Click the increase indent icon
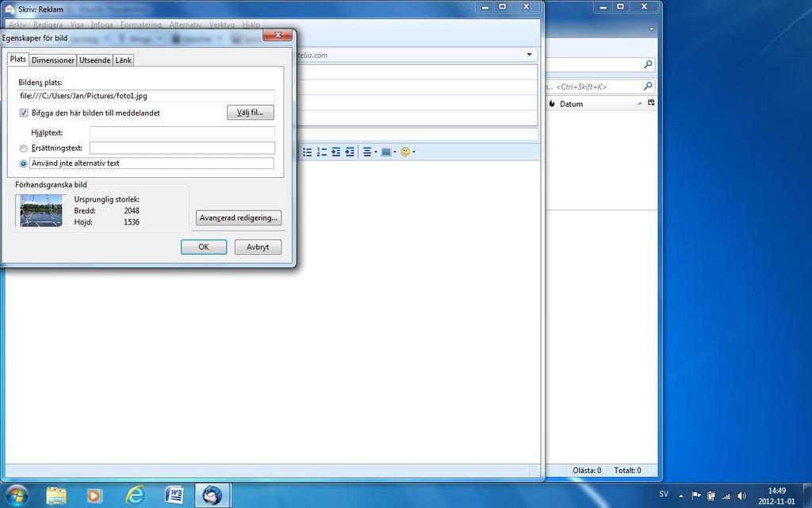 point(350,152)
